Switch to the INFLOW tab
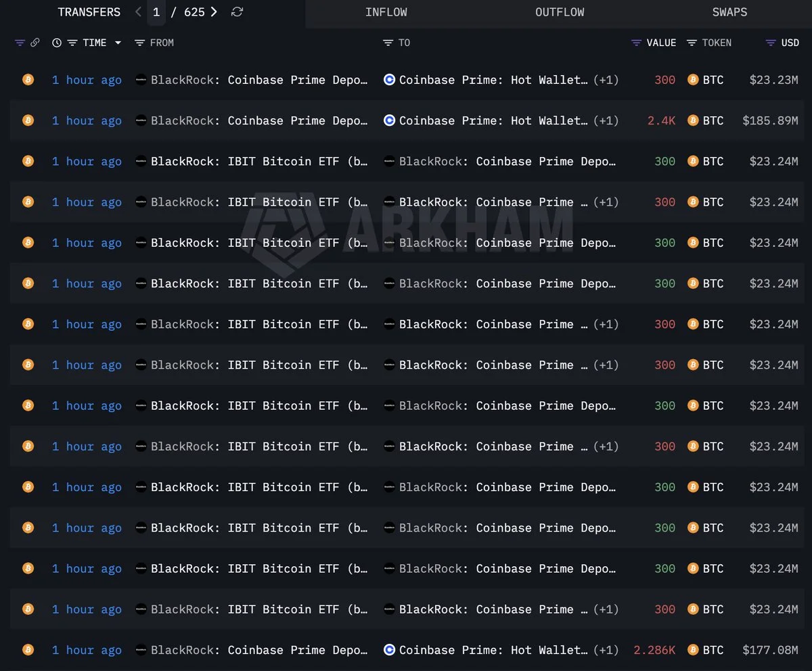 point(386,12)
